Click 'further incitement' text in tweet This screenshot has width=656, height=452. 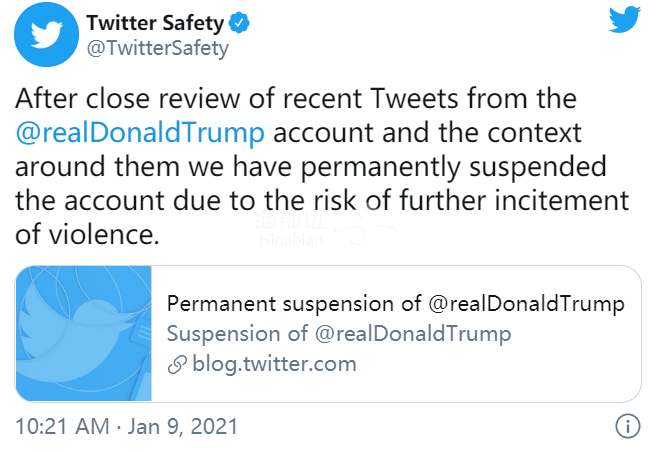pos(514,200)
